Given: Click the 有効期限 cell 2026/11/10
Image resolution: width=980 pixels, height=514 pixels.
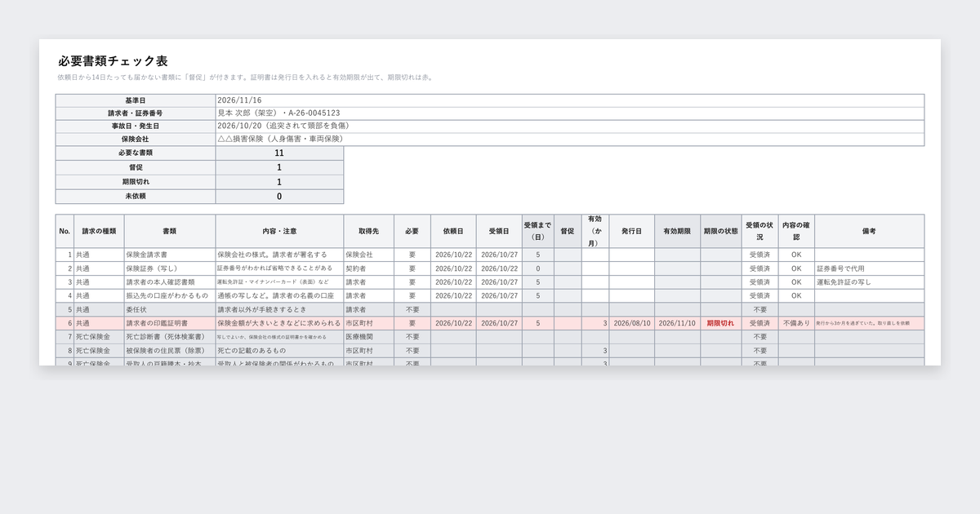Looking at the screenshot, I should click(x=678, y=323).
